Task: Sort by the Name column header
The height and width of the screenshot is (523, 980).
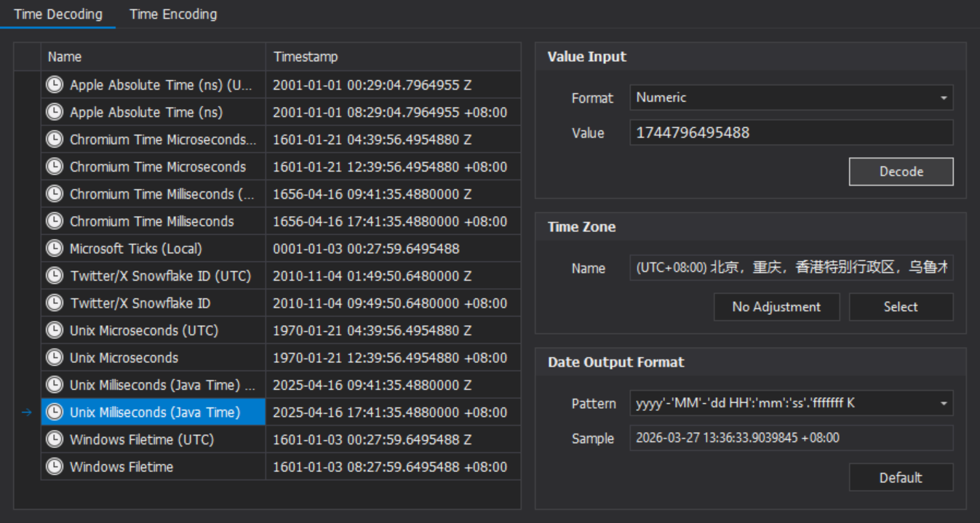Action: [x=154, y=57]
